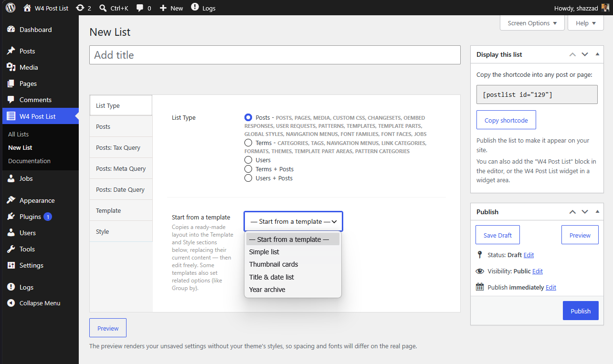Image resolution: width=613 pixels, height=364 pixels.
Task: Click the Media icon in sidebar
Action: click(x=11, y=67)
